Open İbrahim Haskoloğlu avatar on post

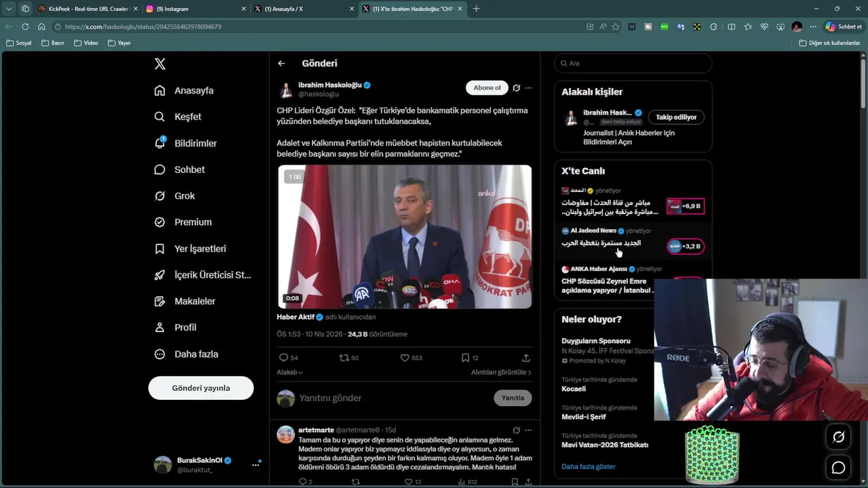(x=286, y=89)
